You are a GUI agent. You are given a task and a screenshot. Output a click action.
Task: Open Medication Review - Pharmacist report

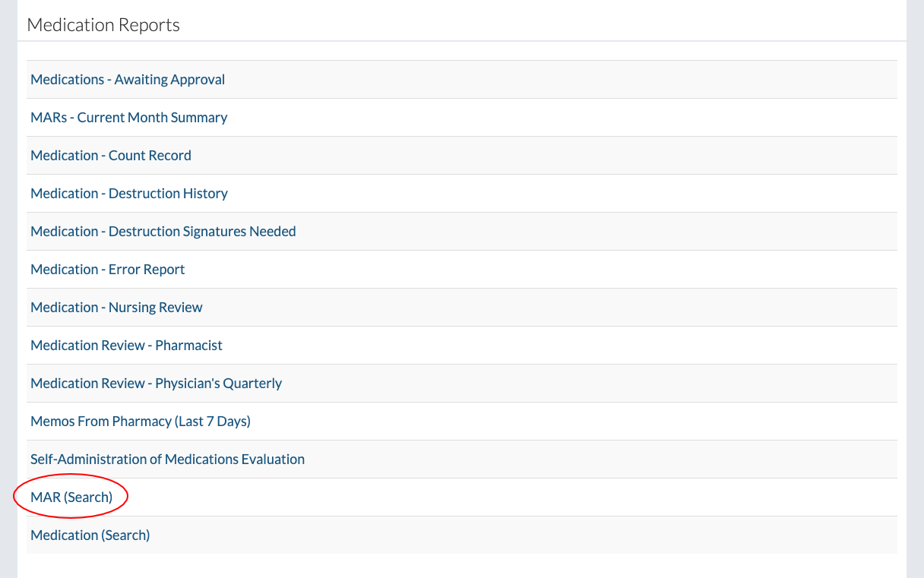click(x=126, y=346)
